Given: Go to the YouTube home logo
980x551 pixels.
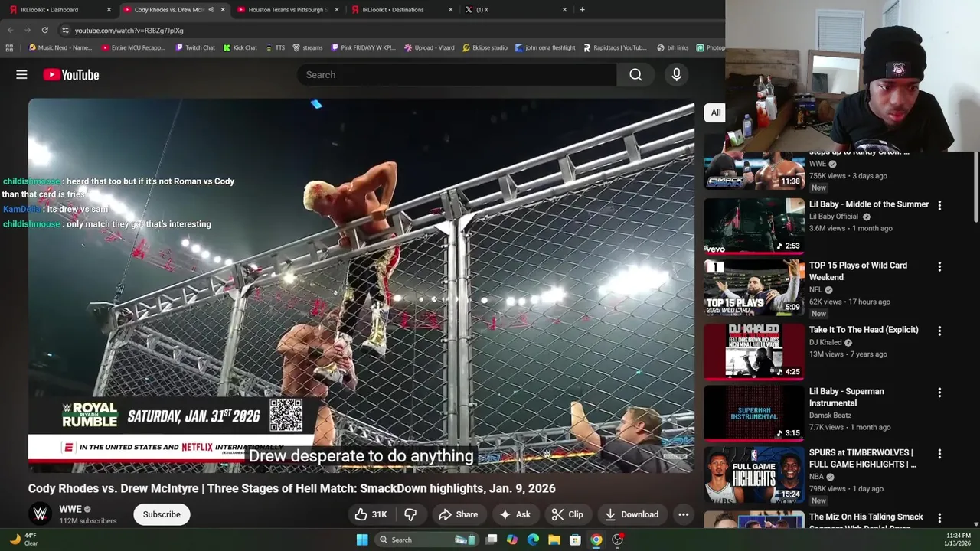Looking at the screenshot, I should (x=71, y=75).
